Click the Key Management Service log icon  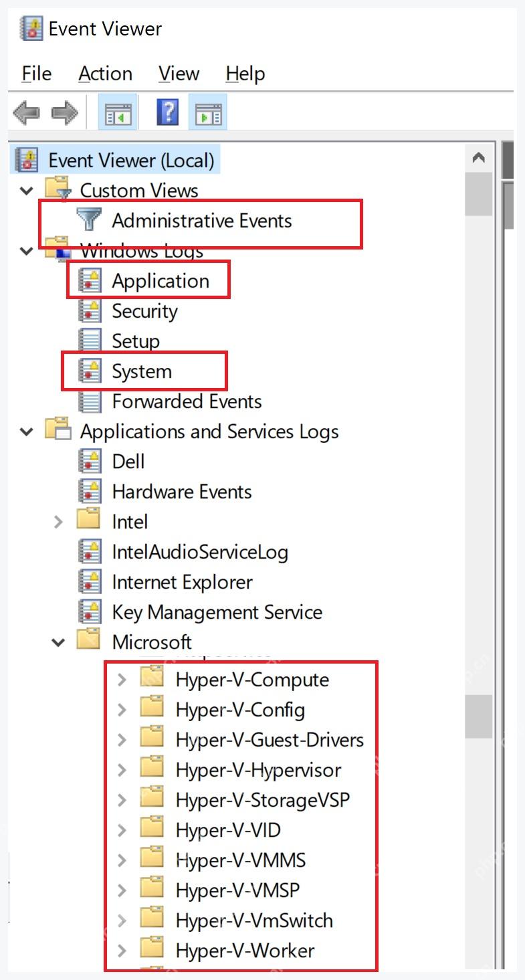click(90, 611)
